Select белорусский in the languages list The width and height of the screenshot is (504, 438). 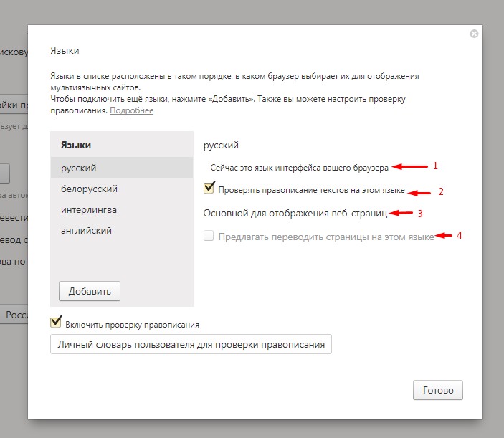[x=122, y=189]
